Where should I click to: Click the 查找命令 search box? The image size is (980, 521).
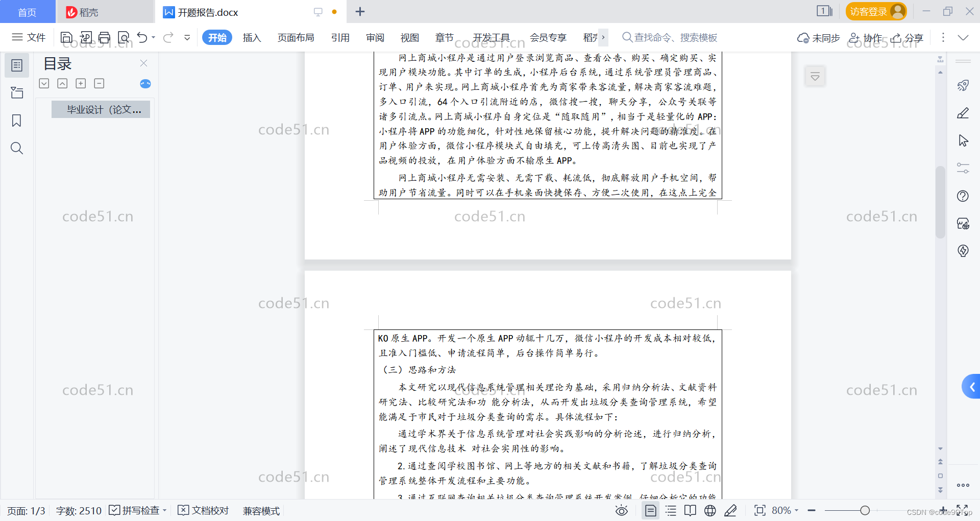click(670, 37)
